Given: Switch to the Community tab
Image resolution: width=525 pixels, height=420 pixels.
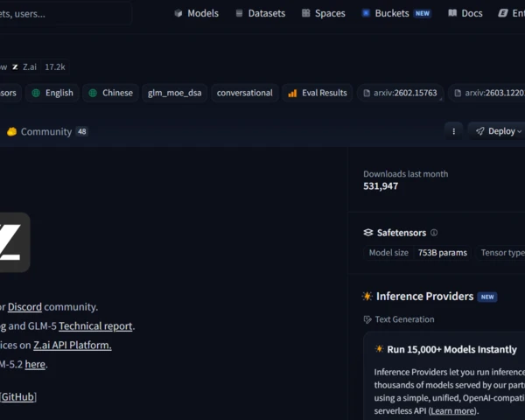Looking at the screenshot, I should coord(47,131).
